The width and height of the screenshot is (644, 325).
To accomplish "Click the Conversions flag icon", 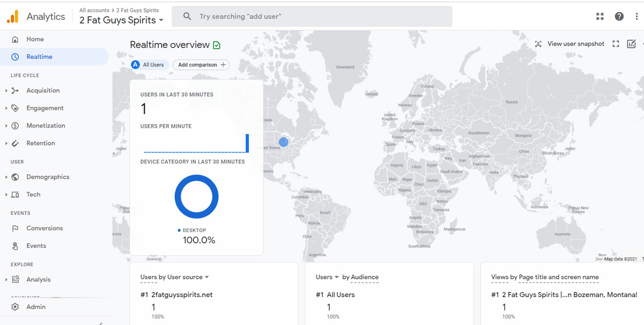I will click(x=15, y=228).
